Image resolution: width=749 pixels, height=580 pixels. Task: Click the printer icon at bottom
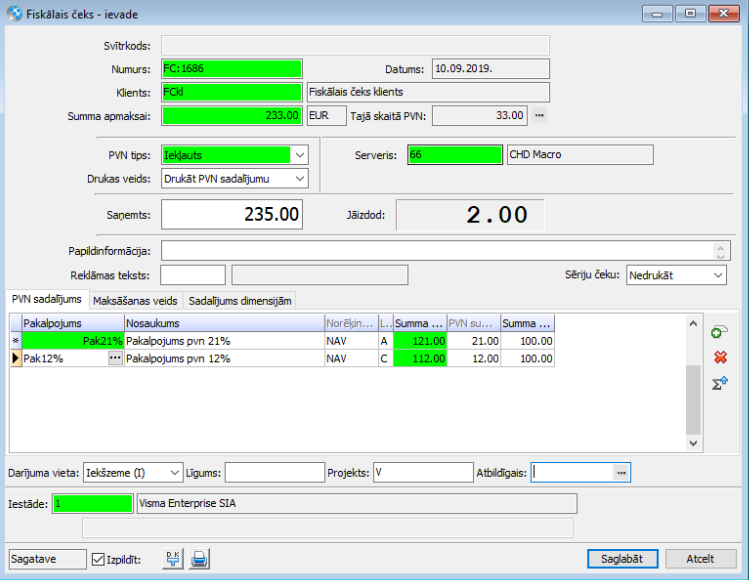pos(199,559)
